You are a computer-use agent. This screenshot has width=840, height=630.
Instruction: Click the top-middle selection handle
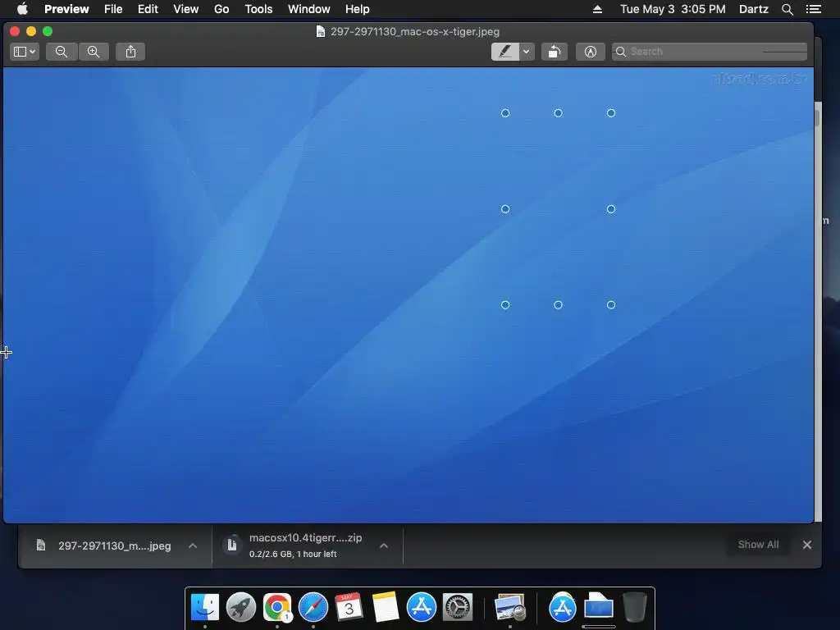coord(558,113)
